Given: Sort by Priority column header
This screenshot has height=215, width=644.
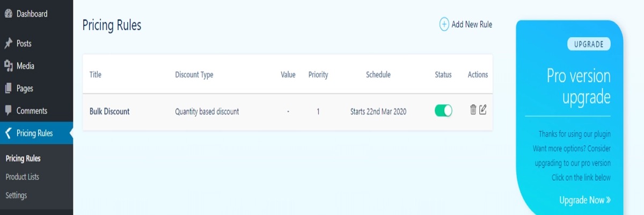Looking at the screenshot, I should point(318,75).
